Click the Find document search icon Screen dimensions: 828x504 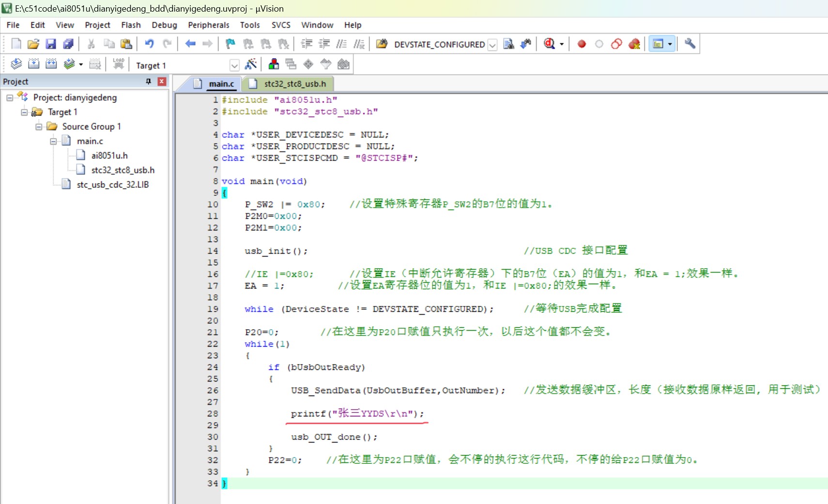[x=508, y=44]
